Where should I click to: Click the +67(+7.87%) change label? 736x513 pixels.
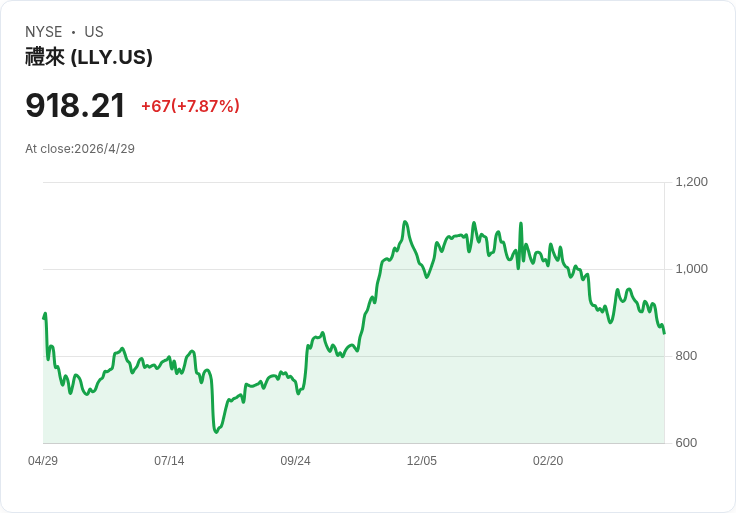point(191,106)
